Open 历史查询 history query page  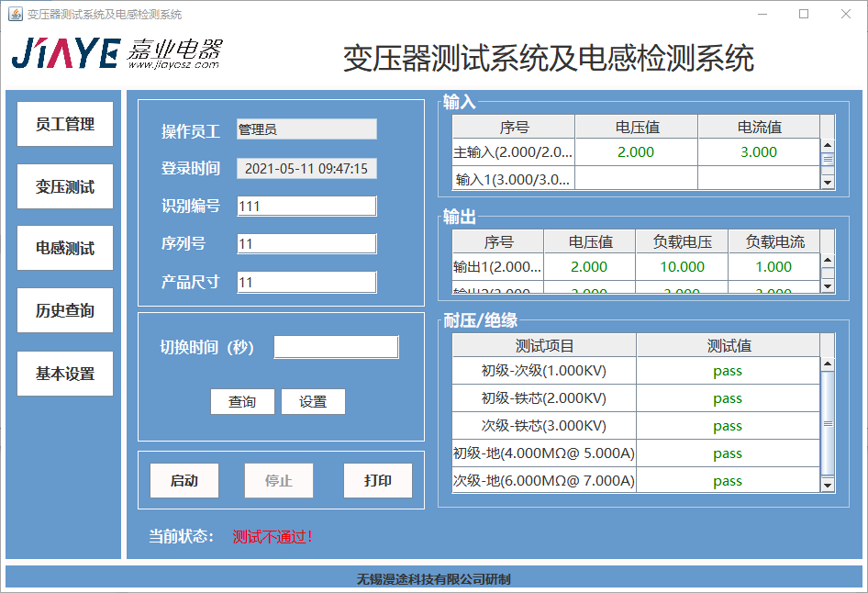(65, 311)
